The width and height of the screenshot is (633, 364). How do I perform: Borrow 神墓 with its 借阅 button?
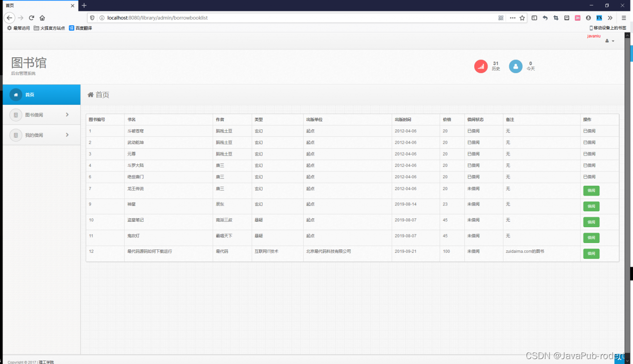(591, 206)
